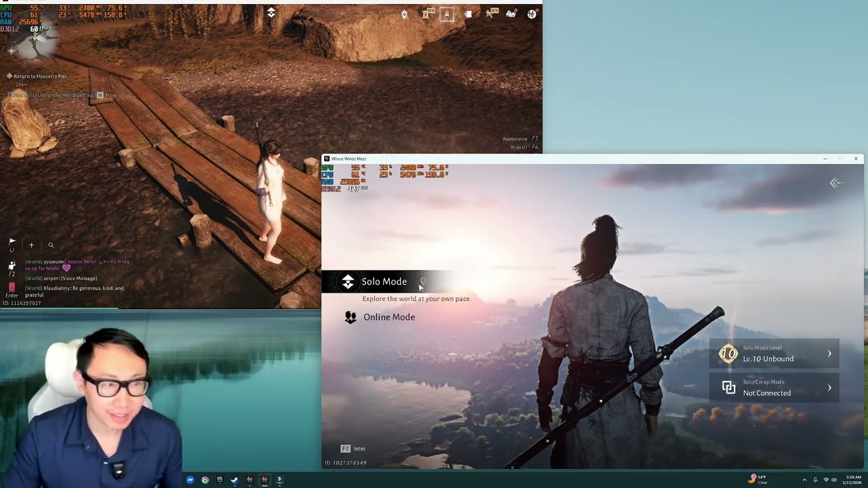Open the compass badge icon in game top bar
Viewport: 868px width, 488px height.
pos(405,14)
